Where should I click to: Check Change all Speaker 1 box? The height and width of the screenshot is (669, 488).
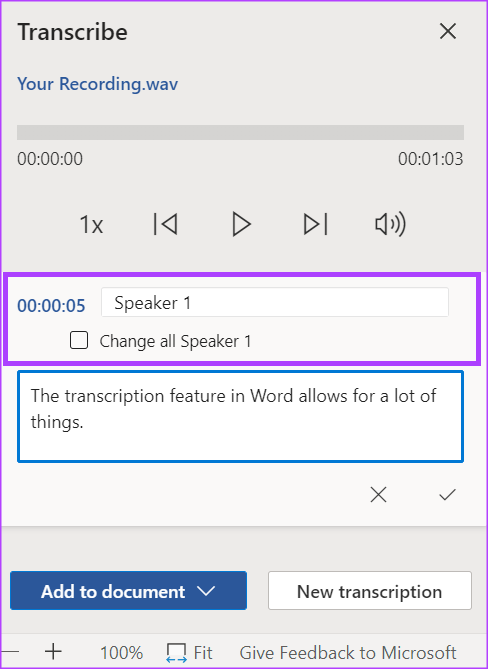tap(79, 340)
